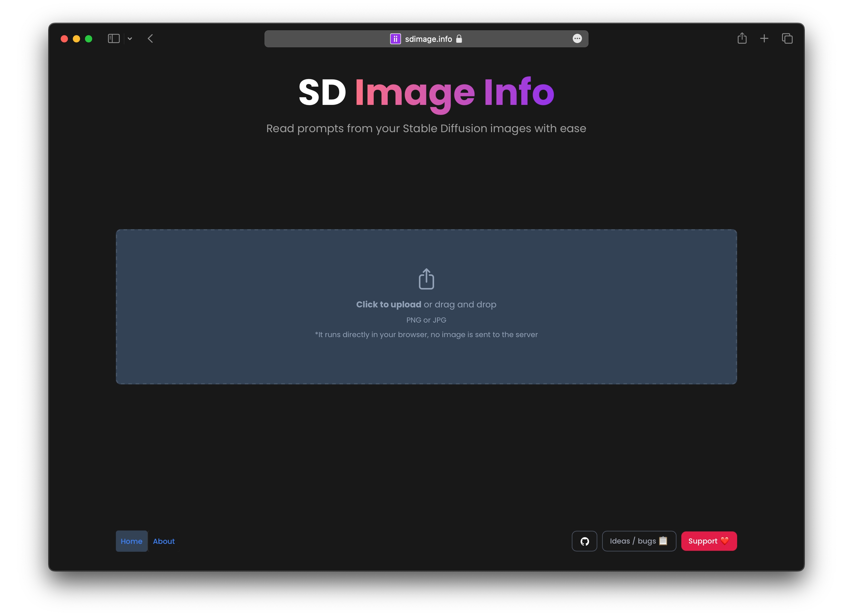The image size is (853, 616).
Task: Click the ellipsis icon in address bar
Action: click(577, 38)
